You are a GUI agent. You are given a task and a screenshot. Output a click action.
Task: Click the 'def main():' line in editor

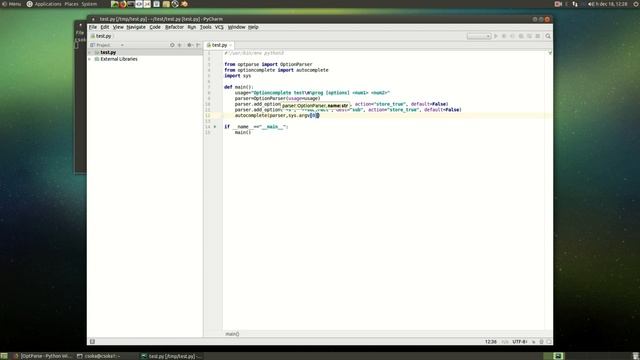(x=238, y=87)
